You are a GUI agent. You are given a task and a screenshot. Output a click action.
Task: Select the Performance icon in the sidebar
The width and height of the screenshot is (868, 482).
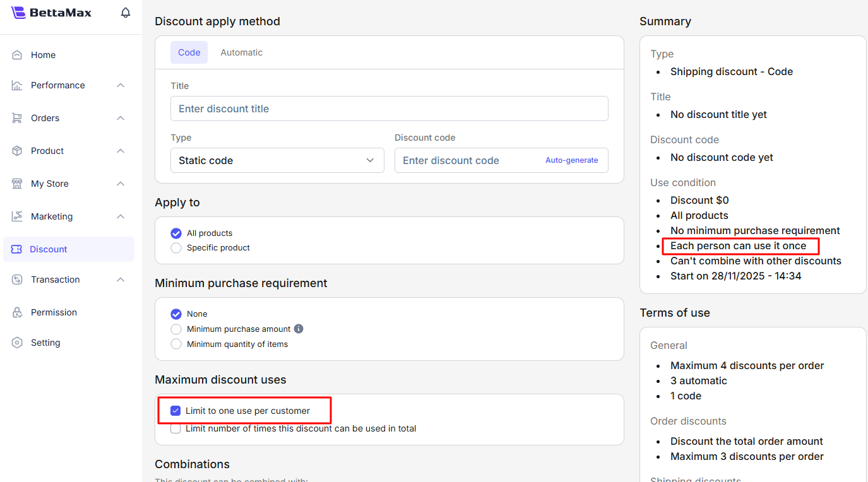coord(16,85)
